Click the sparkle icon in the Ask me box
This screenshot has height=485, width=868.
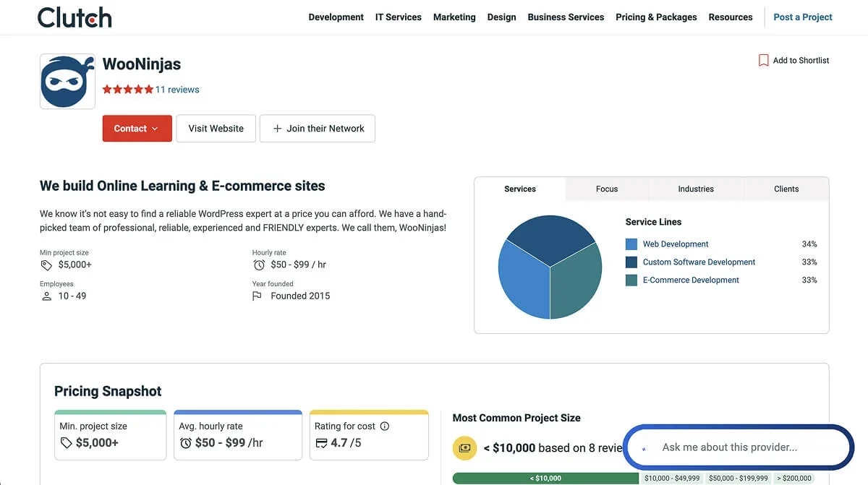click(644, 448)
